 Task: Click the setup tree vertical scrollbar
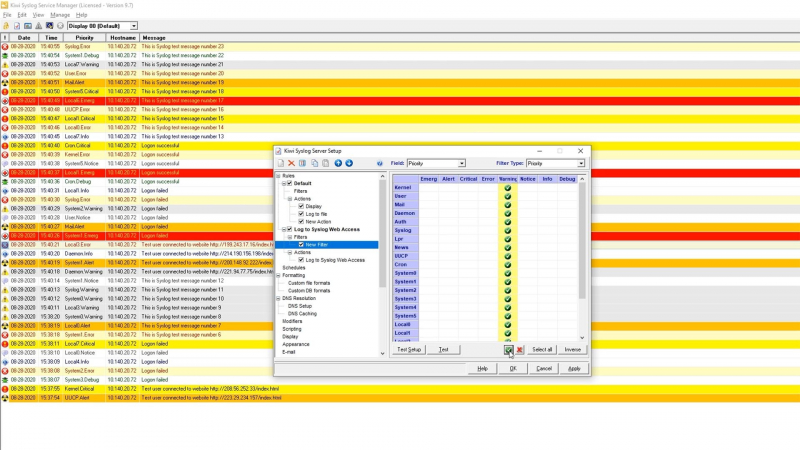coord(382,264)
